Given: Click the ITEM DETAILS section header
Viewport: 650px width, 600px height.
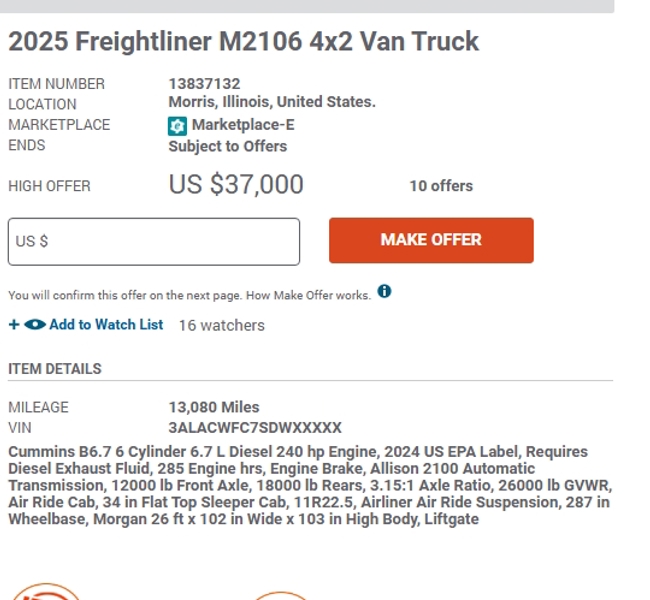Looking at the screenshot, I should coord(55,369).
